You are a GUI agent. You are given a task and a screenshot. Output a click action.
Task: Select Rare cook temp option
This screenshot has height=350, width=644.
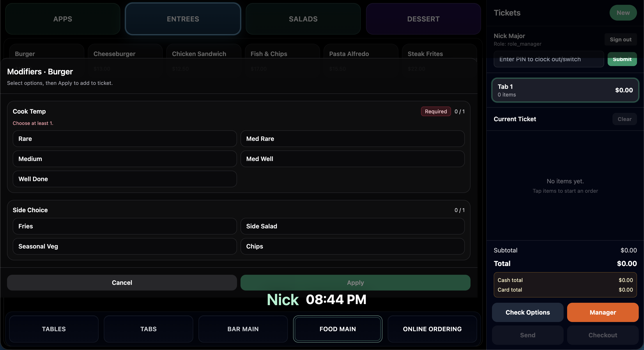coord(124,139)
